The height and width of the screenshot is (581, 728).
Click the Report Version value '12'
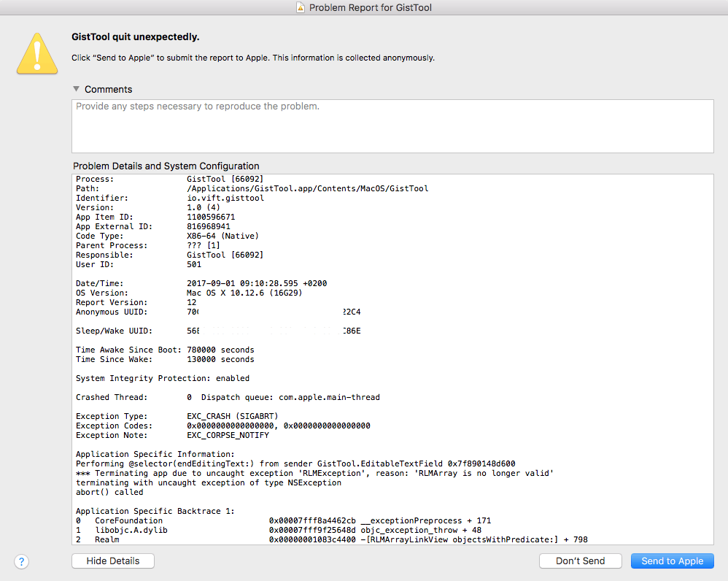191,302
